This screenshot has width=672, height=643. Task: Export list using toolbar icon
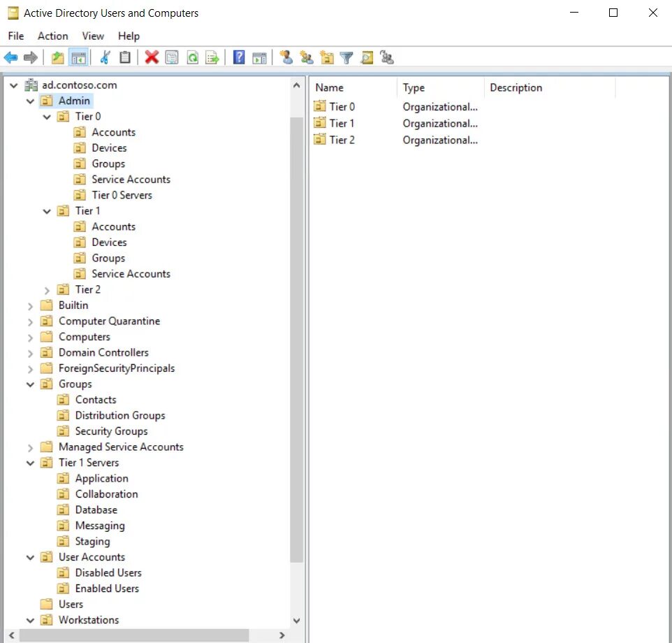coord(212,57)
